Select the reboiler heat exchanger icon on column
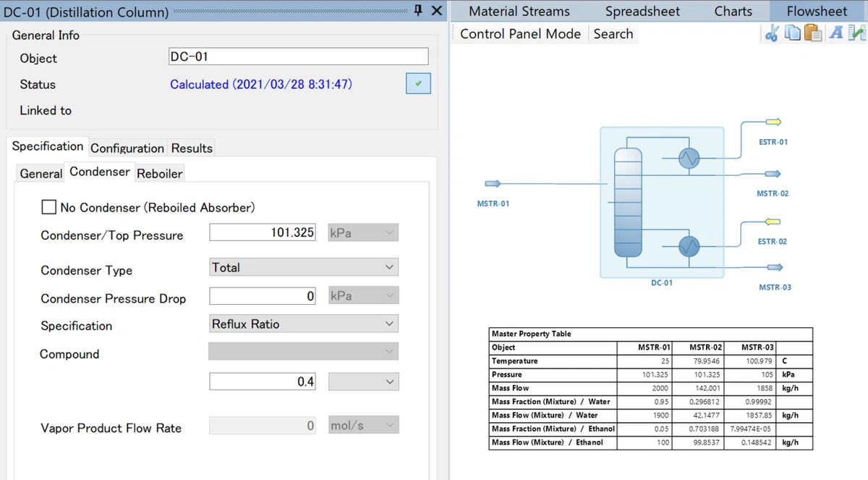The image size is (868, 480). point(689,247)
